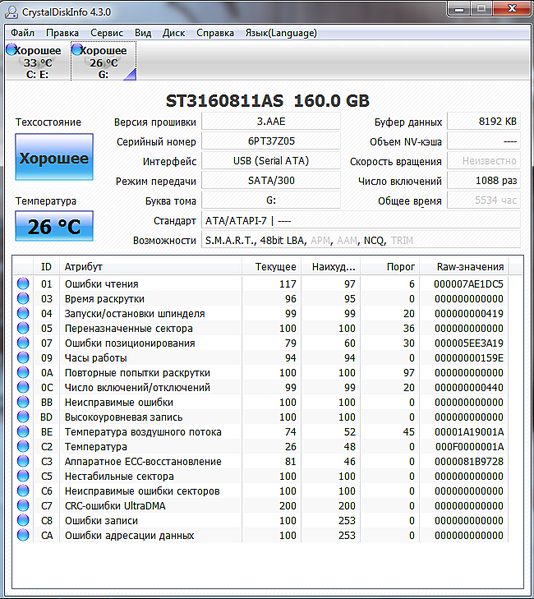Click status orb for Ошибки чтения row
This screenshot has width=534, height=599.
coord(23,284)
